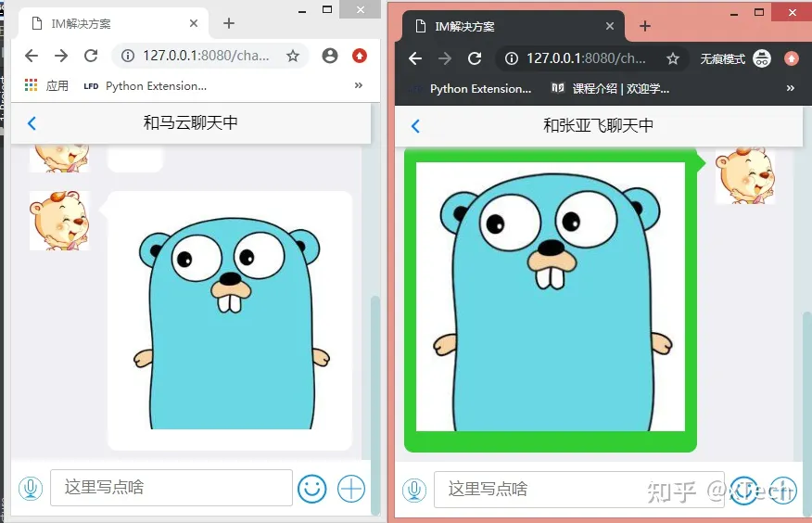This screenshot has width=812, height=523.
Task: Click left chat window scrollbar
Action: pyautogui.click(x=375, y=404)
